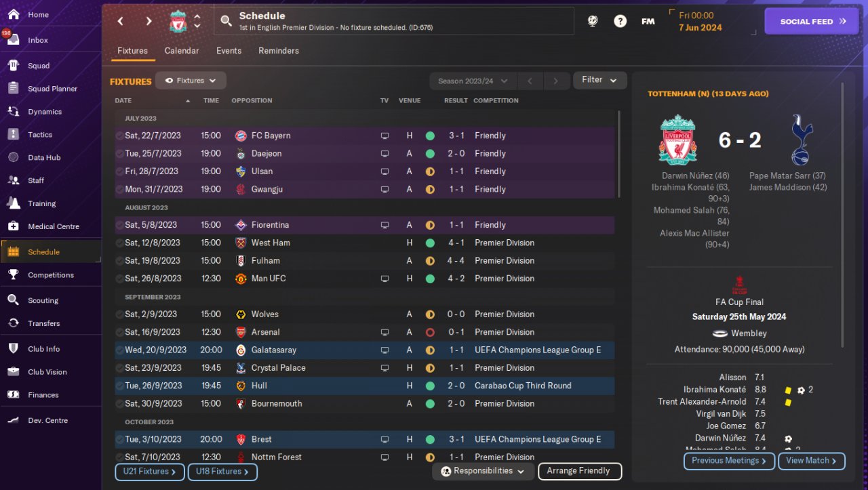868x490 pixels.
Task: Open the Inbox sidebar icon
Action: tap(13, 39)
